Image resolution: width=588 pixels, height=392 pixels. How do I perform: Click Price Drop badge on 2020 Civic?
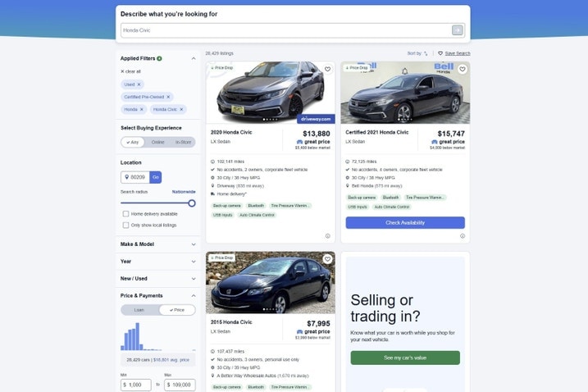pos(221,68)
